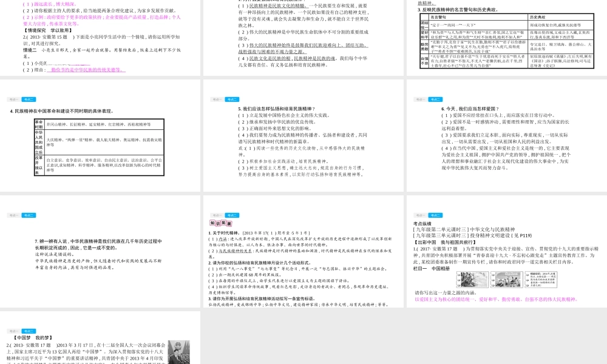Click 考点纵横 heading
This screenshot has height=364, width=607.
[x=422, y=224]
